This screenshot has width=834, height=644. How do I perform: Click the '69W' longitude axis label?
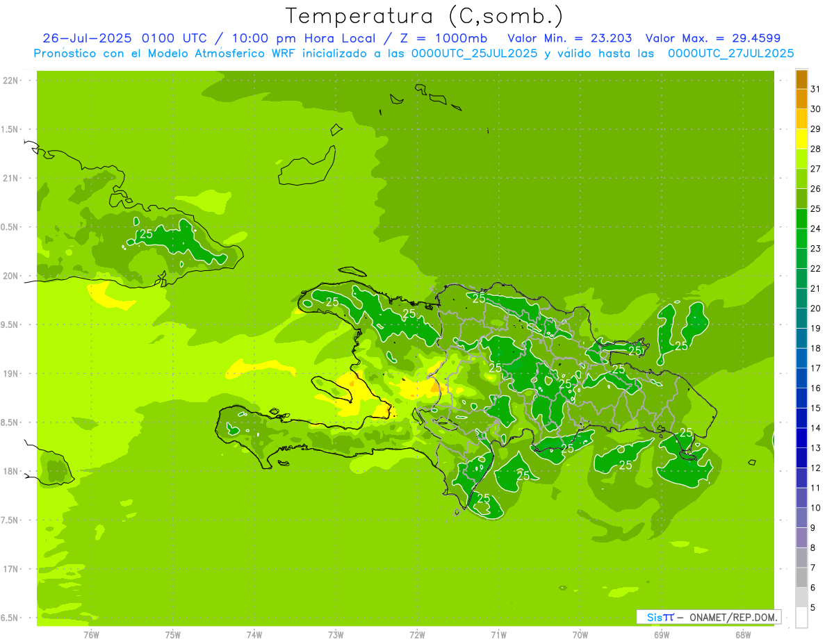point(662,634)
